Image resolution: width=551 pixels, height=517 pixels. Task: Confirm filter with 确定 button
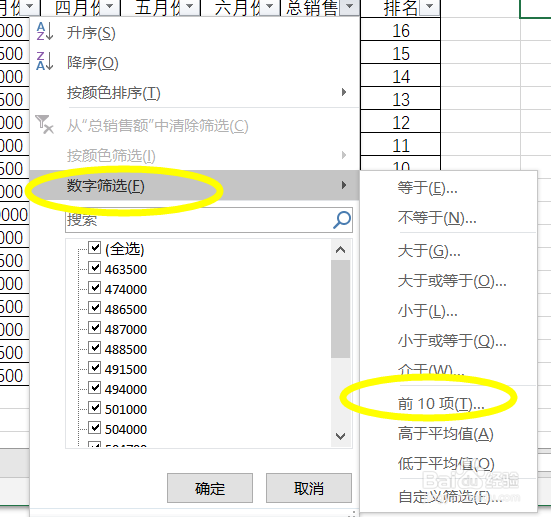tap(210, 488)
